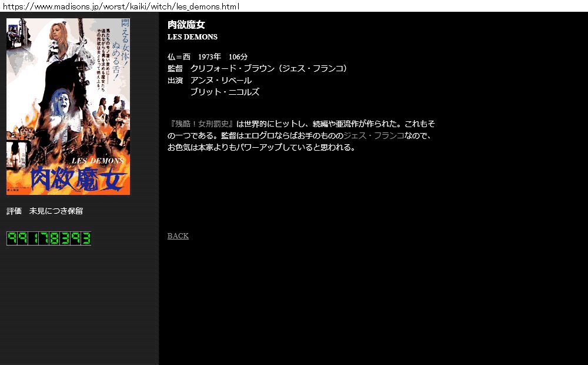The height and width of the screenshot is (365, 588).
Task: Click the 肉欲魔女 page heading
Action: click(x=186, y=25)
